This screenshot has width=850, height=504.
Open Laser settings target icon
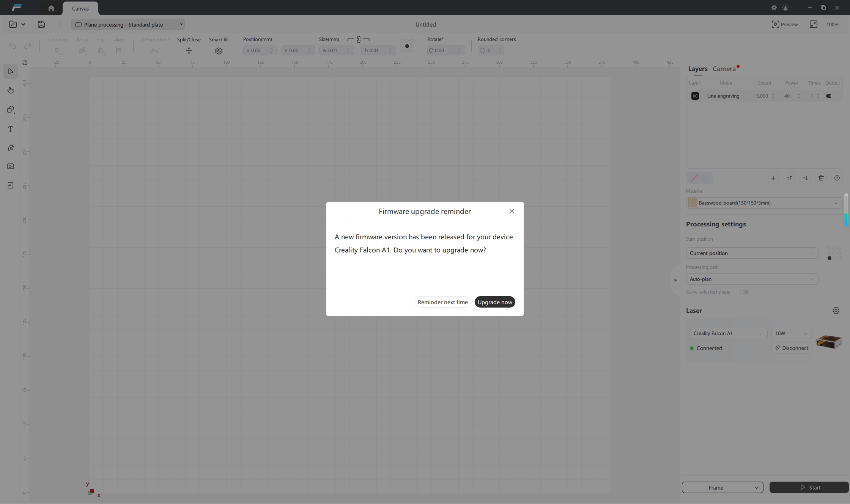click(x=836, y=311)
